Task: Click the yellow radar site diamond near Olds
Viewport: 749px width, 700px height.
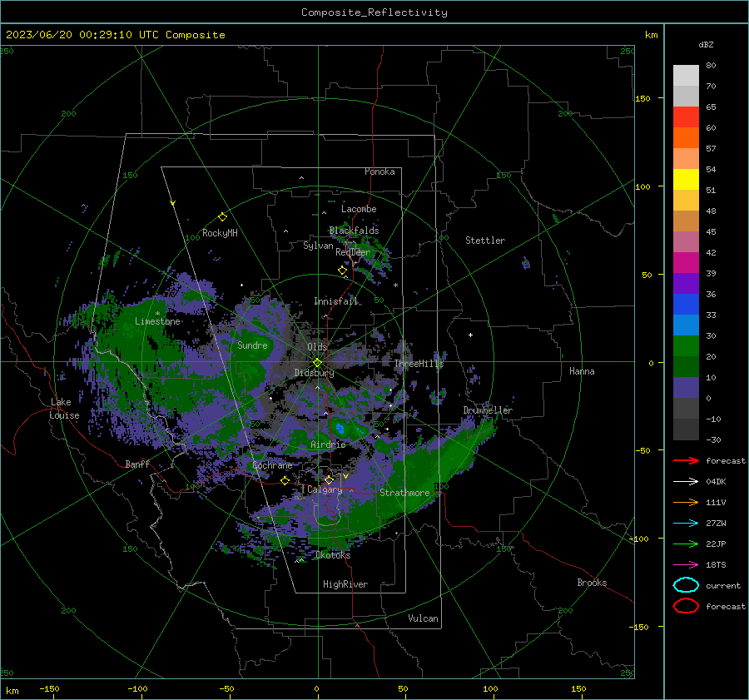Action: [317, 363]
